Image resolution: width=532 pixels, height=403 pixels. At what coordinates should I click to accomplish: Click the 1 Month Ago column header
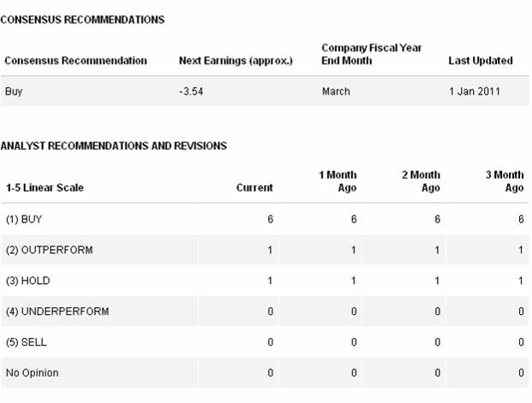tap(338, 181)
